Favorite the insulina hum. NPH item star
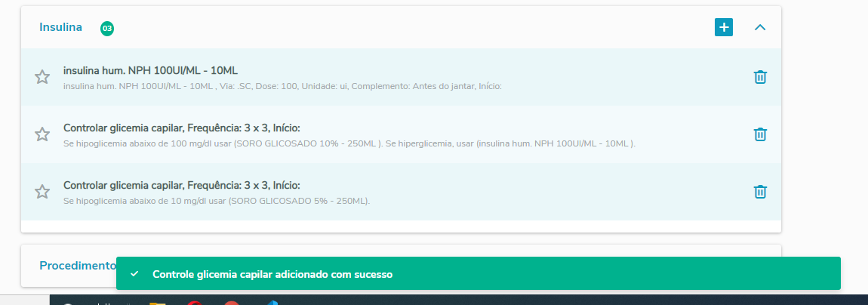 coord(42,77)
